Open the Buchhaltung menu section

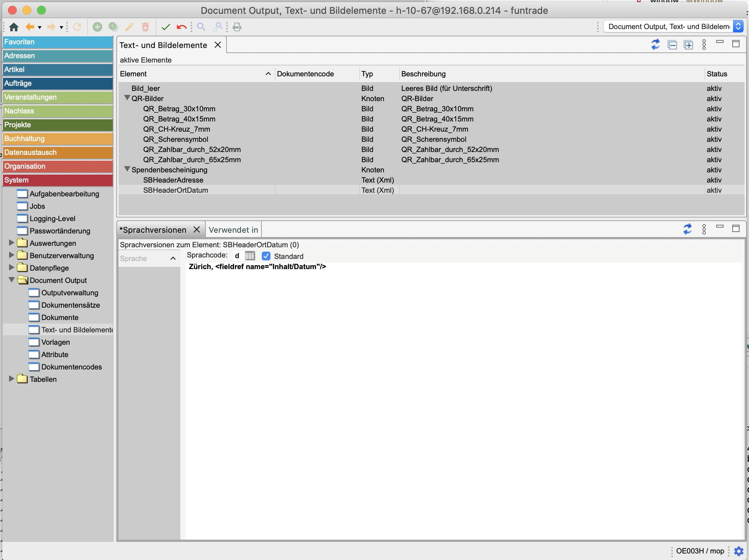point(57,139)
